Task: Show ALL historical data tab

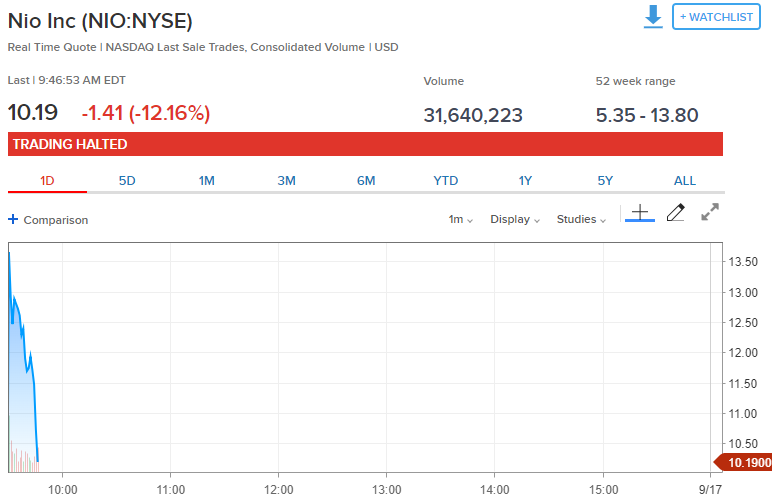Action: 685,181
